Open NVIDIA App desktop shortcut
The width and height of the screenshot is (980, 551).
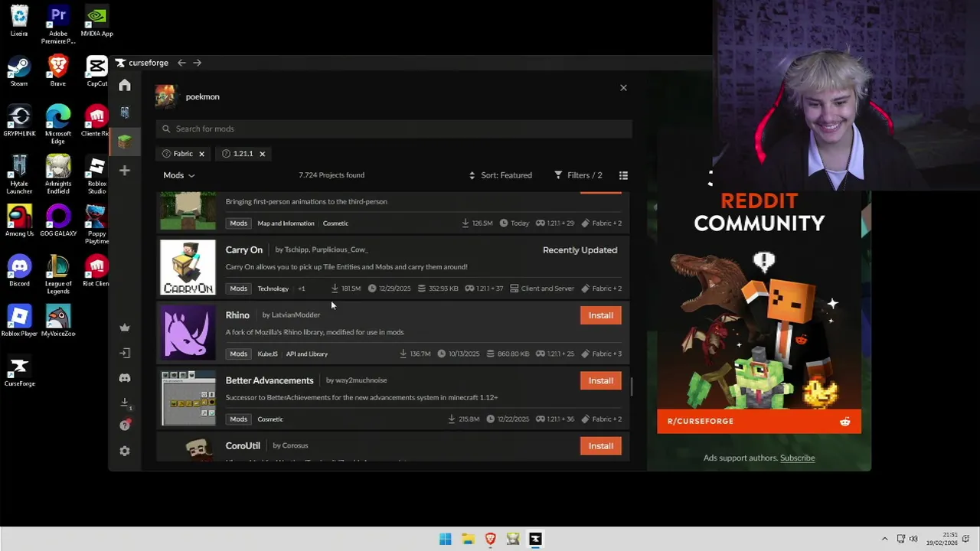tap(96, 21)
